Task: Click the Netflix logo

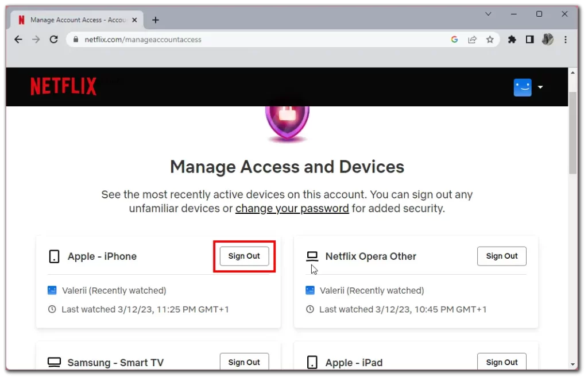Action: coord(63,86)
